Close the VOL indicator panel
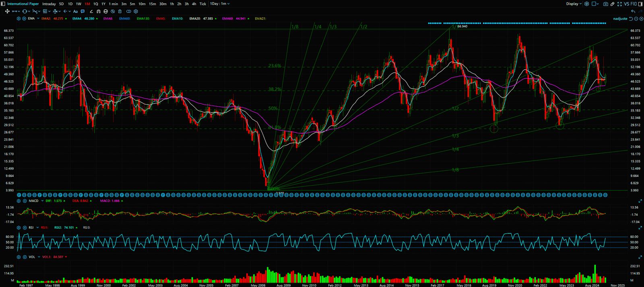644x287 pixels. click(x=25, y=257)
